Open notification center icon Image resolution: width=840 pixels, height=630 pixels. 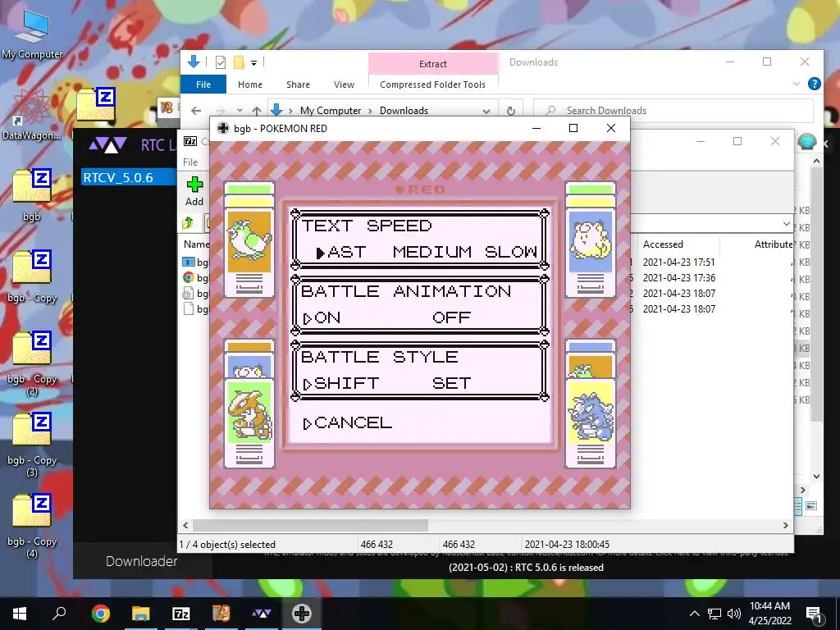[x=814, y=614]
